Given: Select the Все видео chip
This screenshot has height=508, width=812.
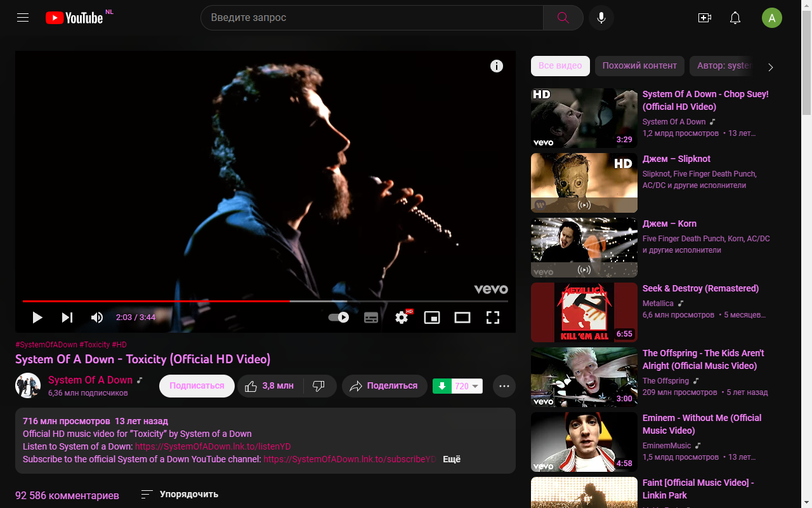Looking at the screenshot, I should (560, 66).
